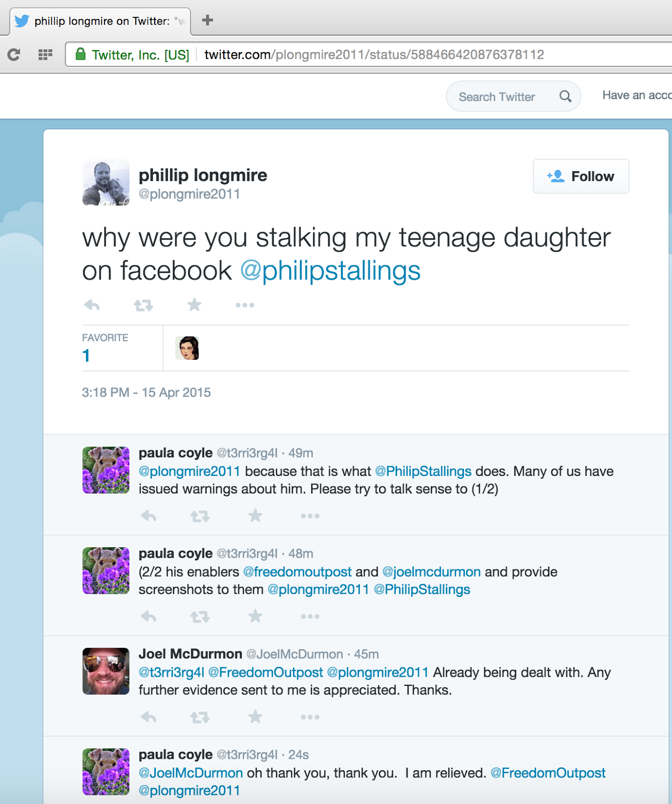Image resolution: width=672 pixels, height=804 pixels.
Task: View the user who favorited the tweet
Action: 187,348
